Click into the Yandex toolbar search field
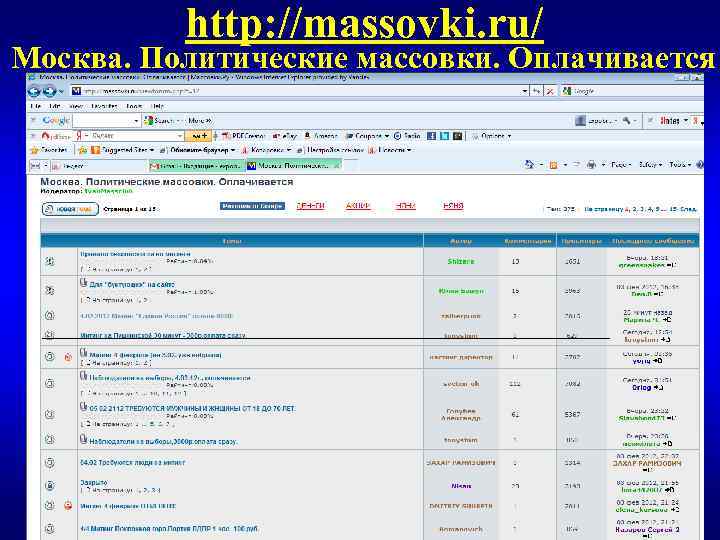This screenshot has height=540, width=720. tap(133, 136)
